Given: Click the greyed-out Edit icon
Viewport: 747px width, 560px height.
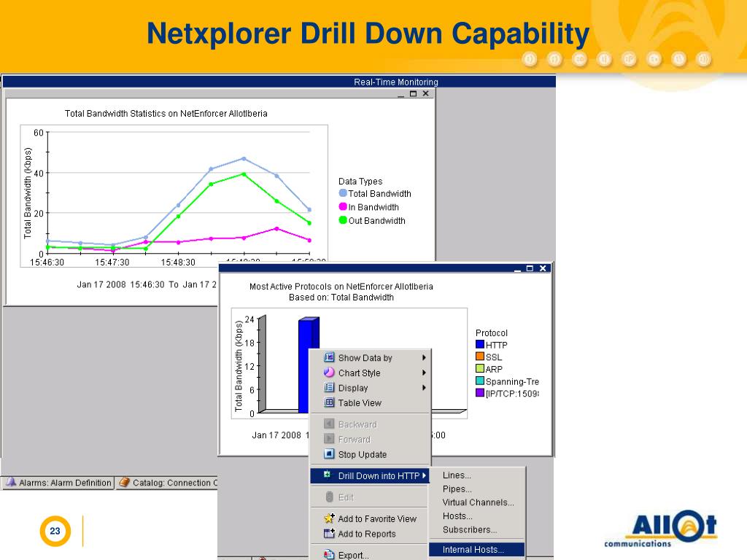Looking at the screenshot, I should (329, 497).
